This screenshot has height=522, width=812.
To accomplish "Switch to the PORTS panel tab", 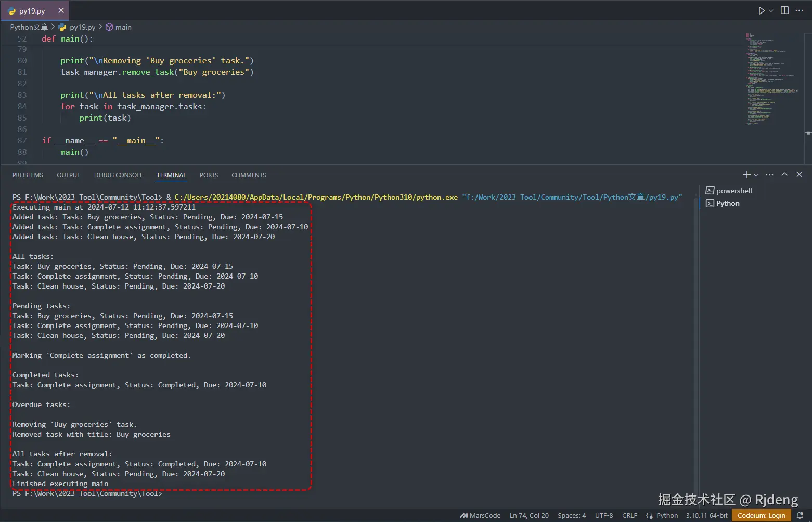I will point(209,175).
